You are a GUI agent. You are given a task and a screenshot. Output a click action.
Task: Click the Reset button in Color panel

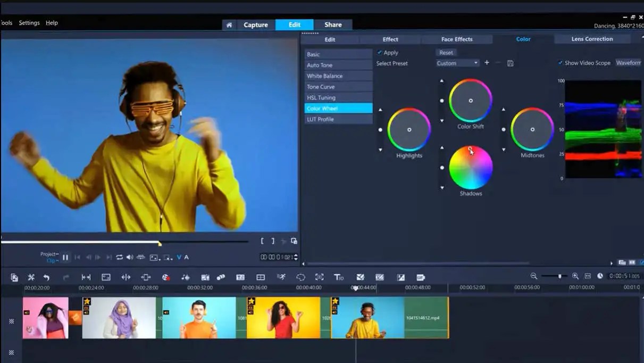tap(446, 52)
